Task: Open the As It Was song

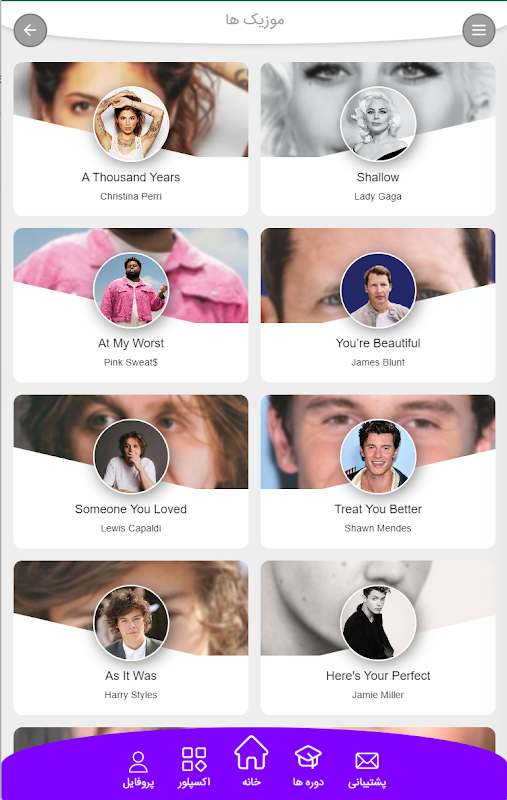Action: [131, 676]
